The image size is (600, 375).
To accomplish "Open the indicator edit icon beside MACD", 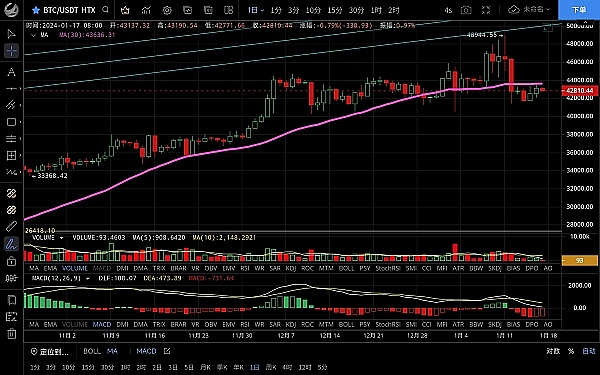I will pos(167,351).
